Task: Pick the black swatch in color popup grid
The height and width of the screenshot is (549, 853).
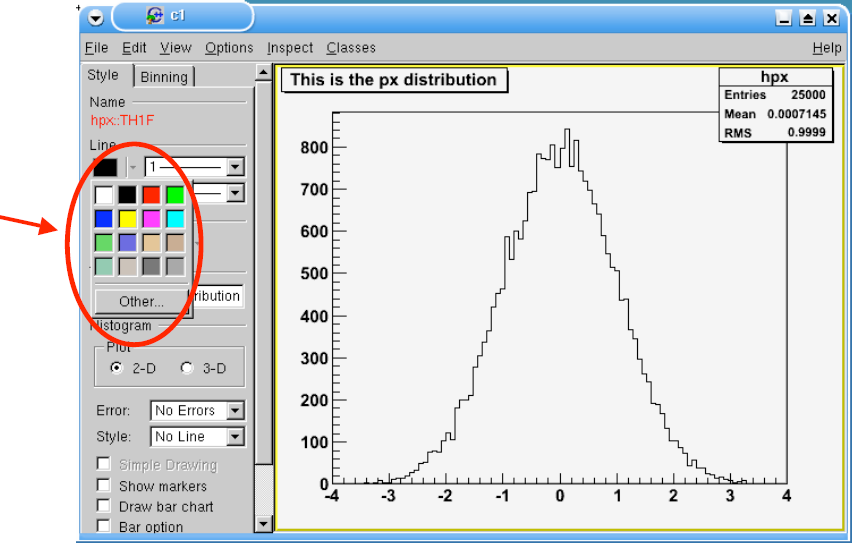Action: pyautogui.click(x=127, y=195)
